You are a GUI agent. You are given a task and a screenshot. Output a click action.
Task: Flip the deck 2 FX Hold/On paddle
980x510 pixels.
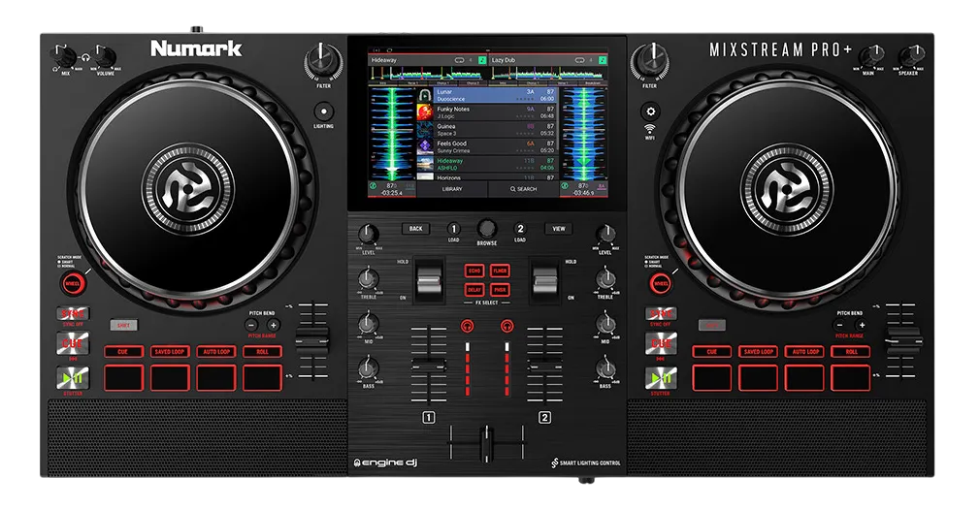click(544, 279)
